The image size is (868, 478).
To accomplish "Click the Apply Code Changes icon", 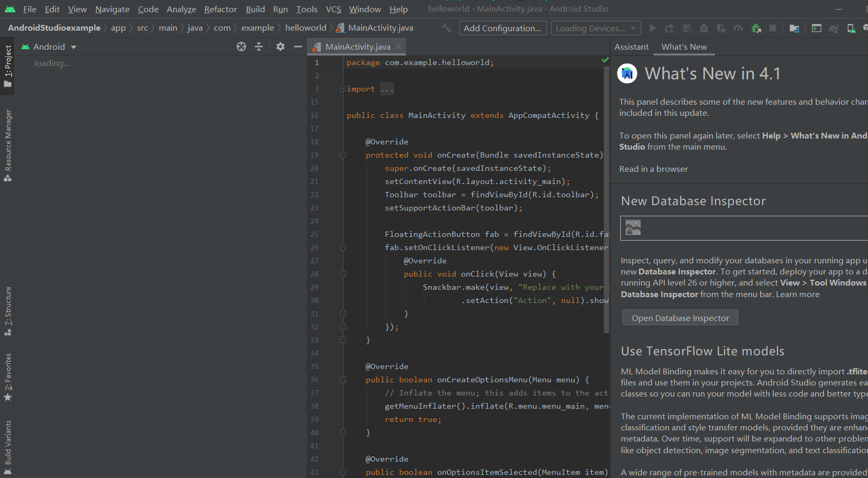I will tap(687, 28).
